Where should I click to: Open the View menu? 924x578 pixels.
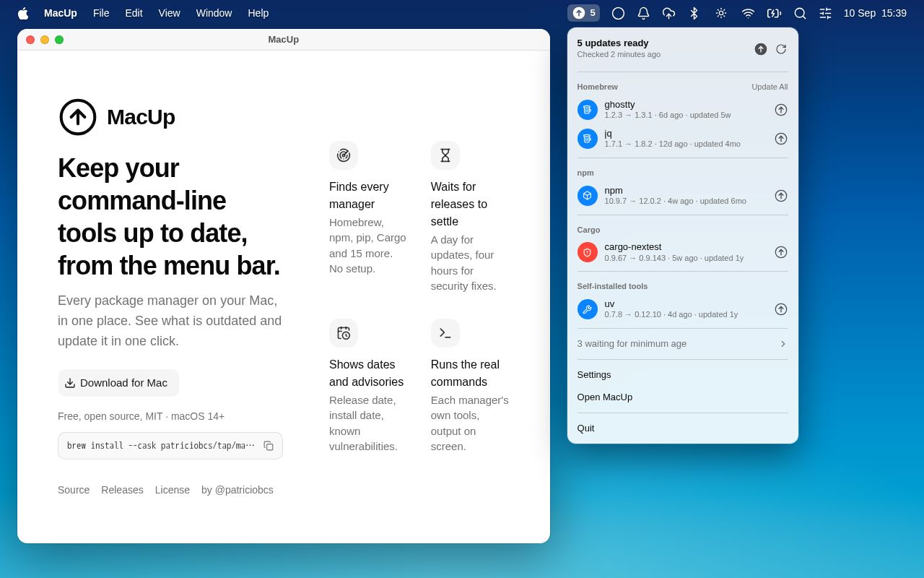(169, 13)
